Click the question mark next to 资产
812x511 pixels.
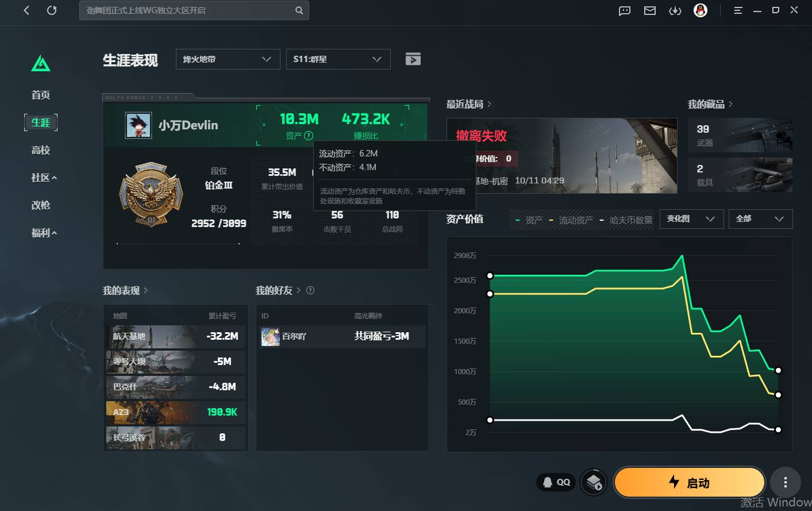309,136
